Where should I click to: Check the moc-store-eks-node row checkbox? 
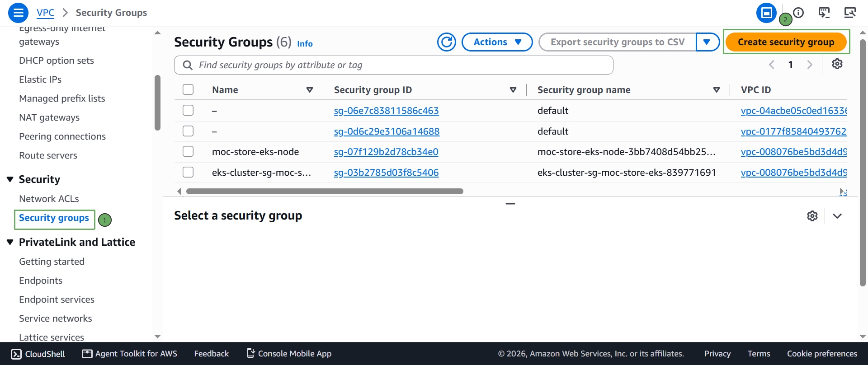[x=188, y=151]
